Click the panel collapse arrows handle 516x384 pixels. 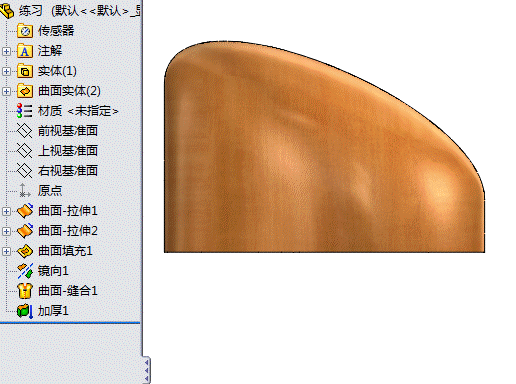coord(147,370)
